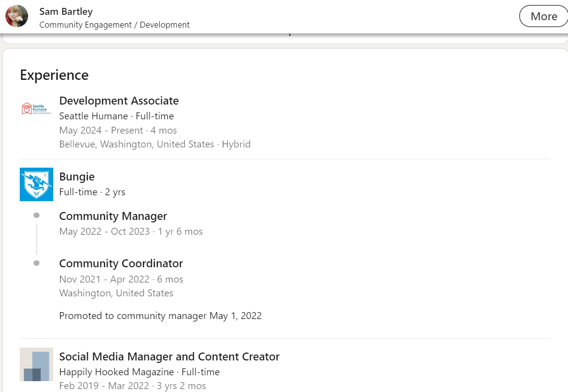This screenshot has width=568, height=392.
Task: Select the Community Coordinator role title
Action: tap(121, 263)
